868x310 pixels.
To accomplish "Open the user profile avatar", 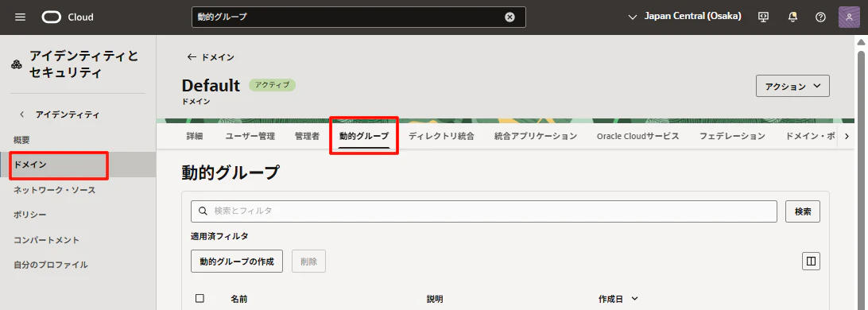I will coord(849,17).
